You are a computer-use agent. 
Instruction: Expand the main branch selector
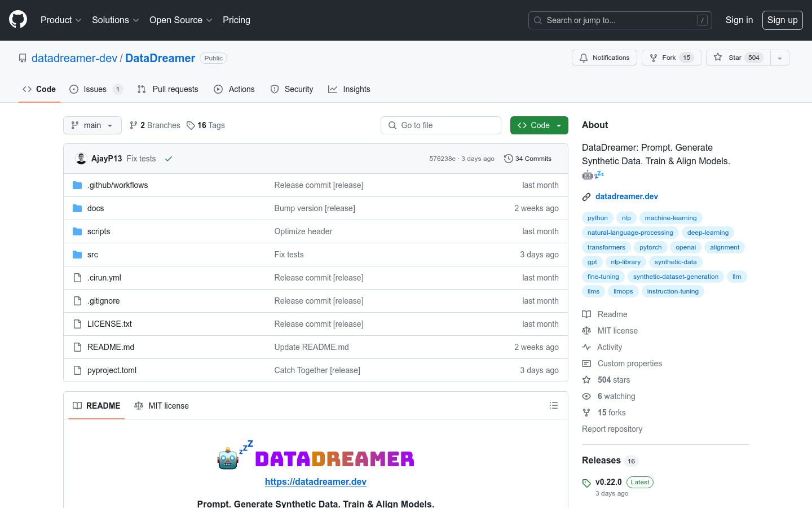[92, 125]
